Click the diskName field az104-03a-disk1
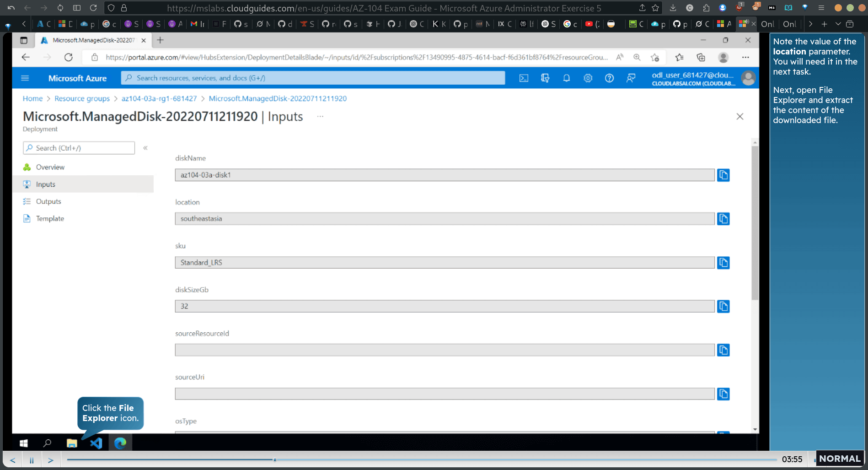The width and height of the screenshot is (868, 470). click(x=445, y=175)
